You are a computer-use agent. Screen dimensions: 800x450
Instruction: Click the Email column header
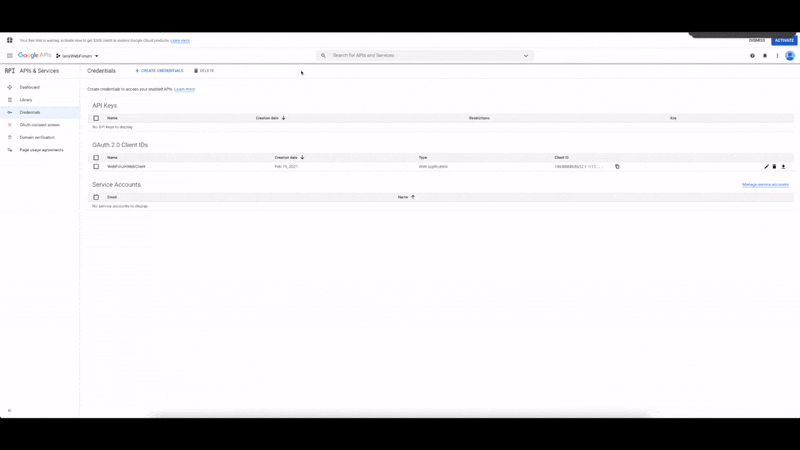112,197
